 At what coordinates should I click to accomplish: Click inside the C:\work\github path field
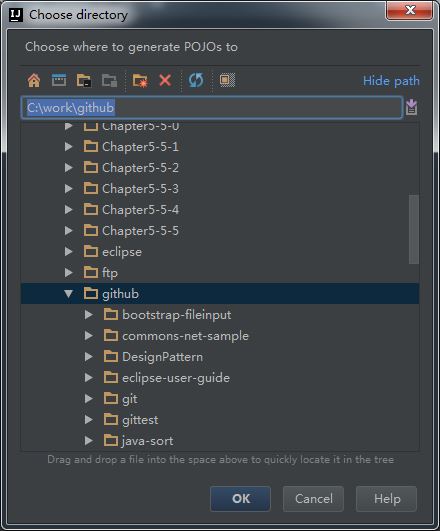[212, 108]
